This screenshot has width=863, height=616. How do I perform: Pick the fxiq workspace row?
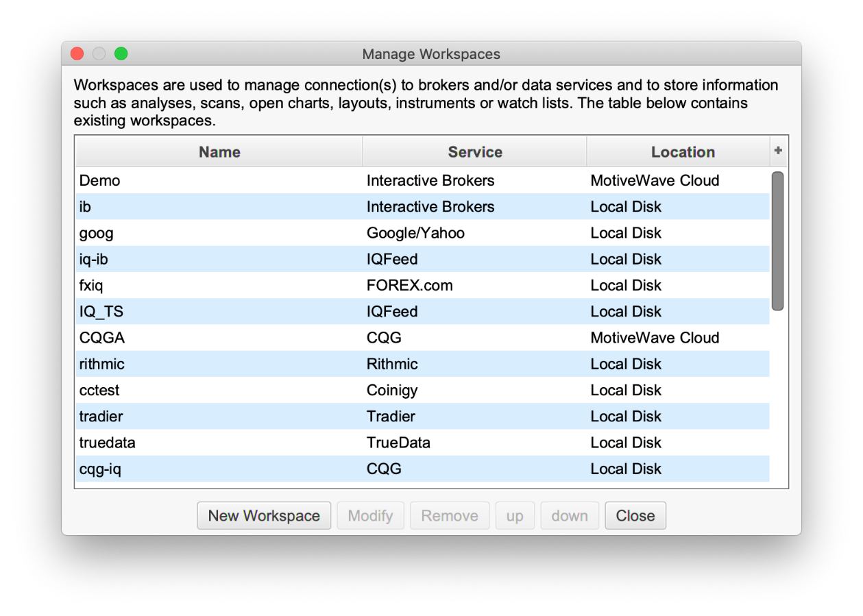91,286
